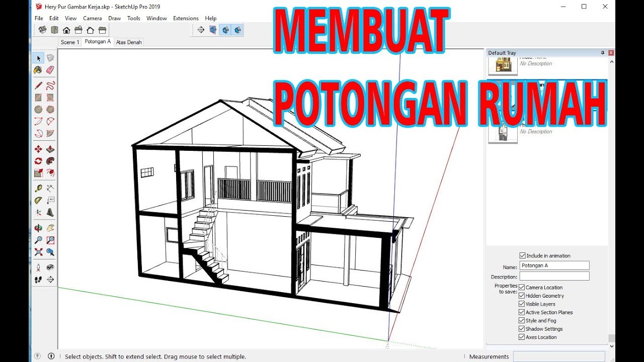Viewport: 644px width, 362px height.
Task: Choose the Dimensions tool
Action: coord(50,189)
